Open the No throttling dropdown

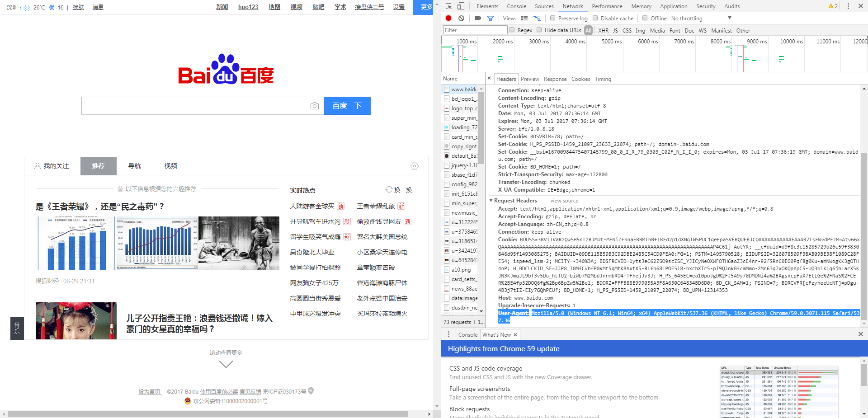click(x=701, y=19)
